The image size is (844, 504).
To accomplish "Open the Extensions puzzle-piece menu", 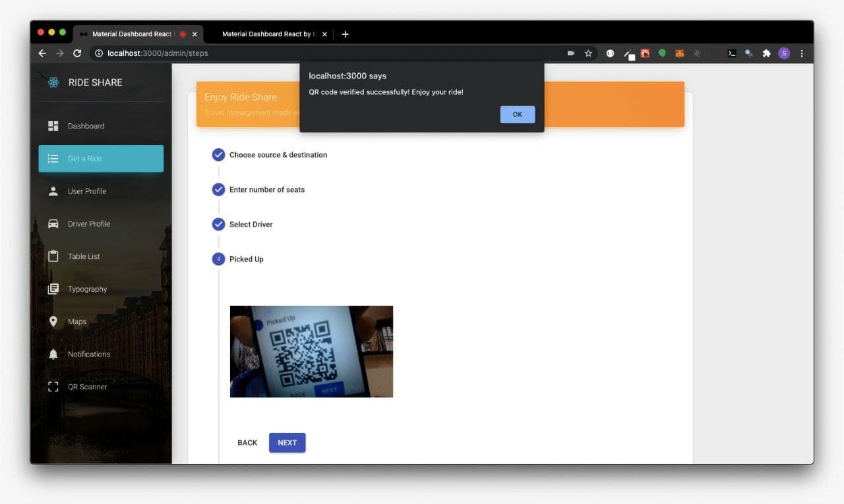I will point(767,53).
